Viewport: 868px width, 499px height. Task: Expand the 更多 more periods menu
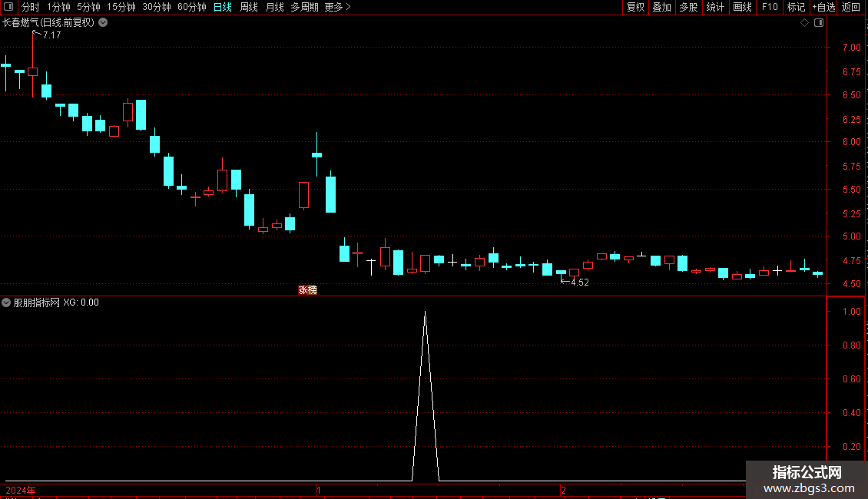pyautogui.click(x=337, y=7)
